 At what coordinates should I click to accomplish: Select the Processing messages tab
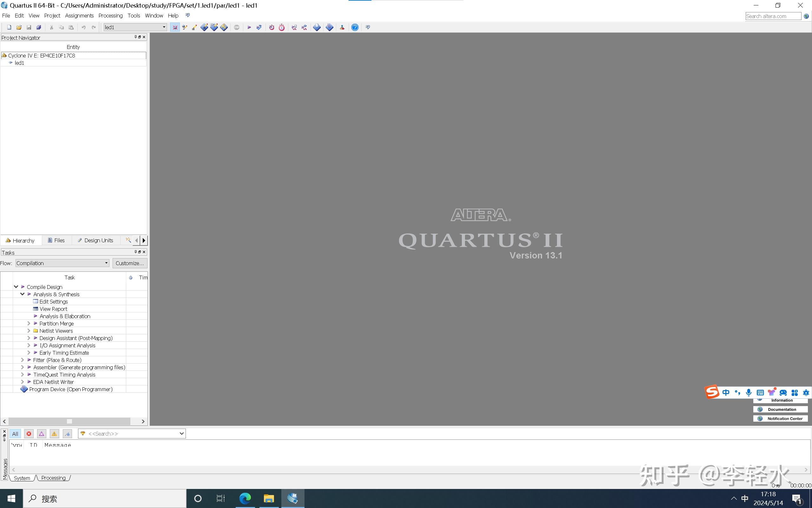click(53, 478)
